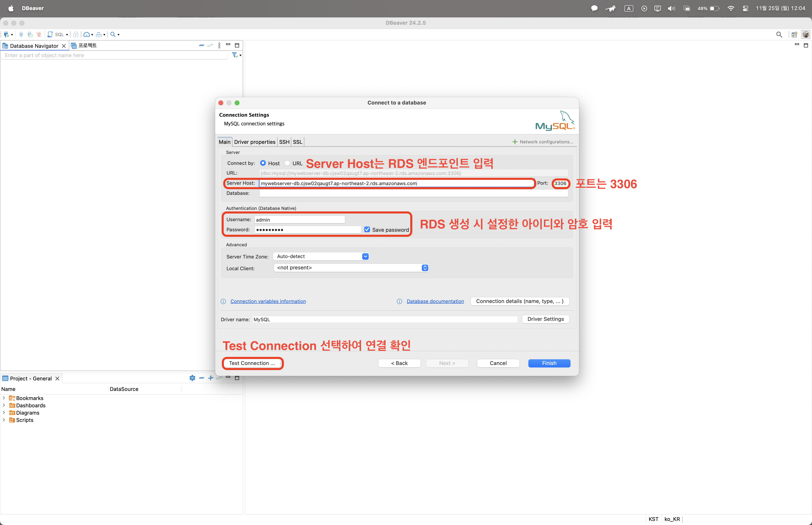The width and height of the screenshot is (812, 525).
Task: Open the Control Center icon in menu bar
Action: click(746, 8)
